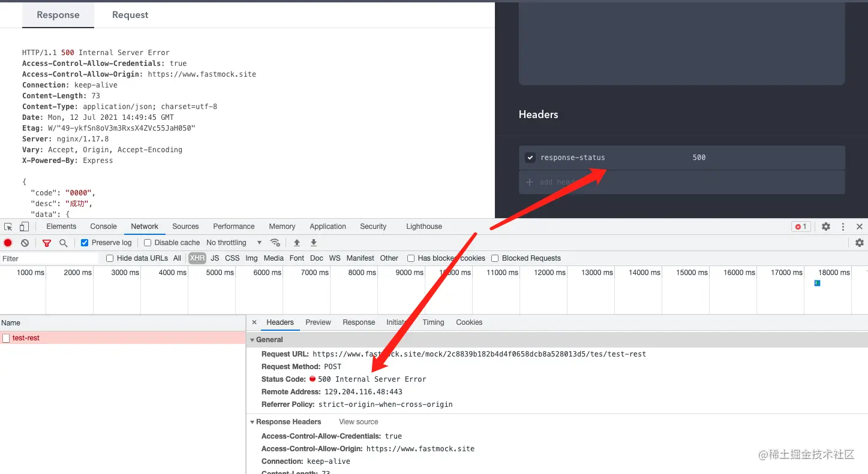Viewport: 868px width, 474px height.
Task: Open the Preview details tab
Action: [x=318, y=322]
